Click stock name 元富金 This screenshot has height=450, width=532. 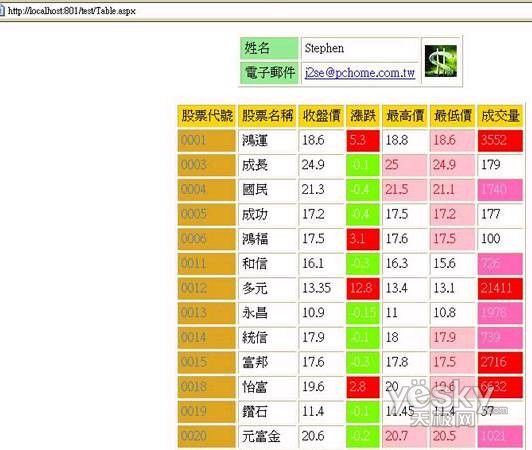pyautogui.click(x=261, y=436)
